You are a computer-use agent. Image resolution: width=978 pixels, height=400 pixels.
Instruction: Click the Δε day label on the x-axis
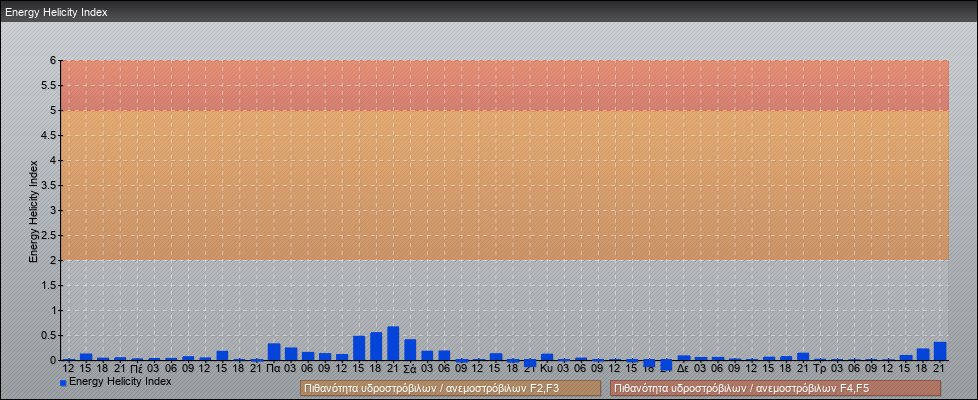click(x=684, y=369)
